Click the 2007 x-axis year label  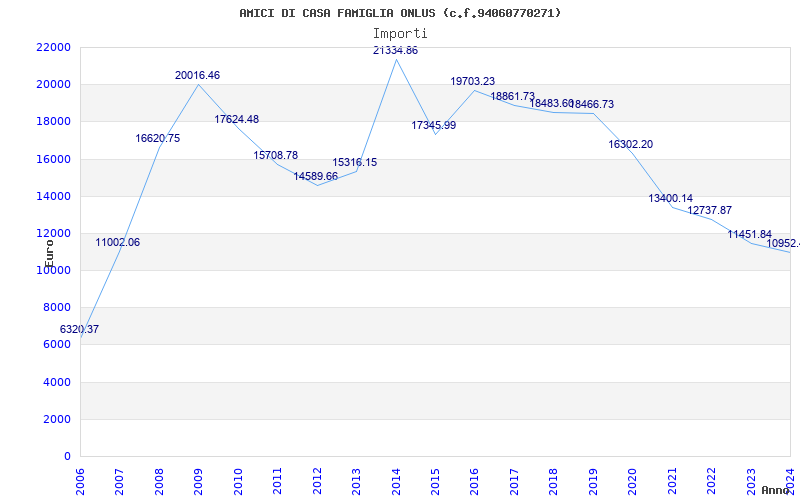pos(119,481)
